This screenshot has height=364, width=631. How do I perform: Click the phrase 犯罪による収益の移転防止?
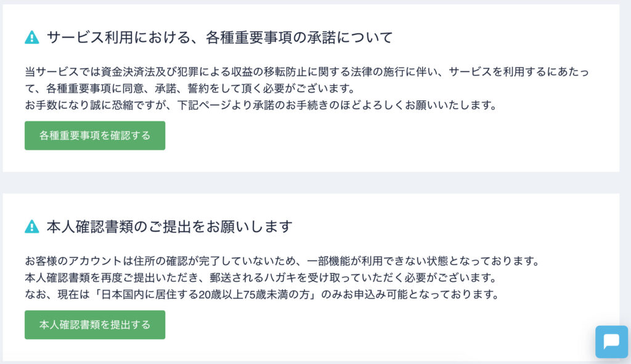(x=242, y=72)
